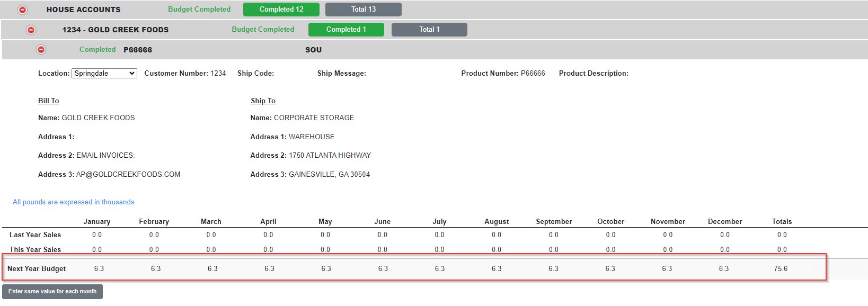
Task: Edit the September Next Year Budget value
Action: pyautogui.click(x=553, y=268)
